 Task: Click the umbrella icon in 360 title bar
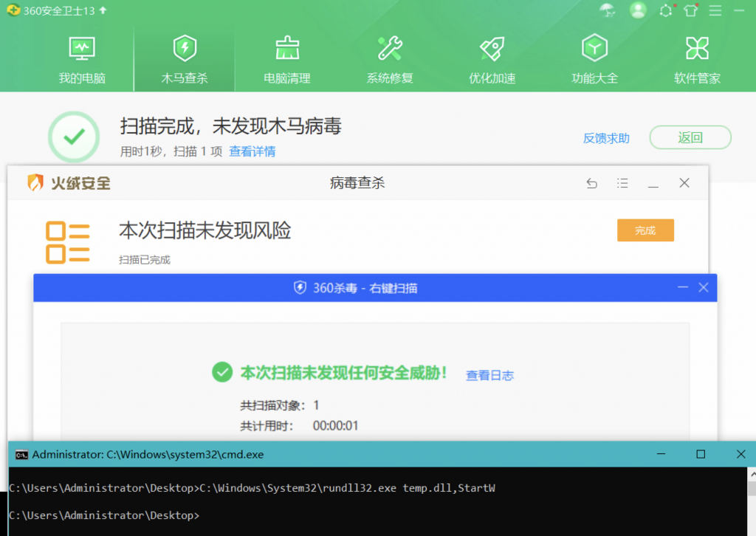pos(608,10)
